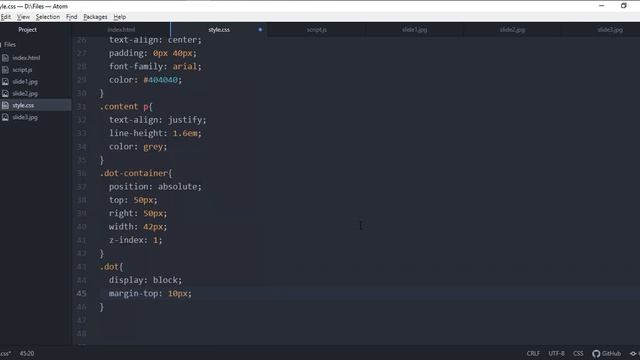
Task: Change the UTF-8 file encoding
Action: coord(556,353)
